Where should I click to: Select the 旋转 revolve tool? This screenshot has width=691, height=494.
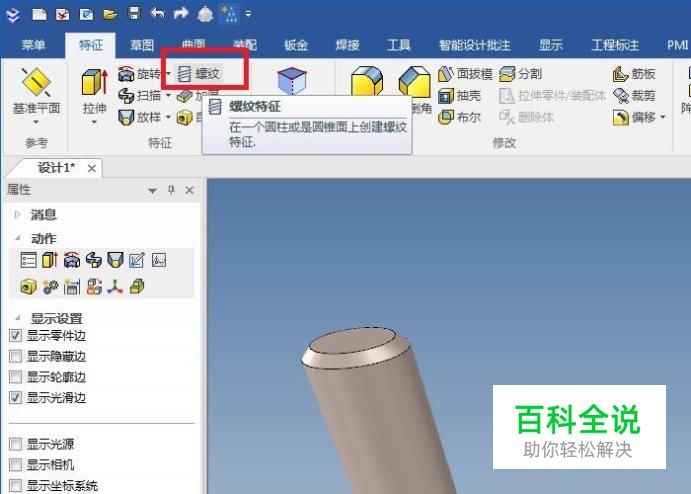tap(139, 74)
